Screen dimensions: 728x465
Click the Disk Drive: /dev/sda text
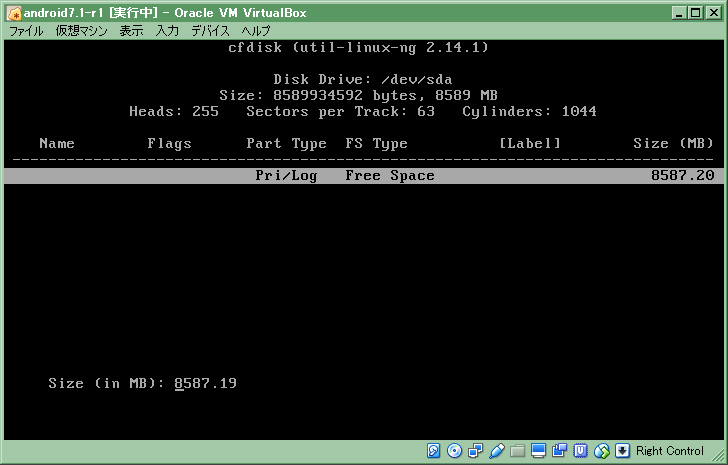point(363,79)
